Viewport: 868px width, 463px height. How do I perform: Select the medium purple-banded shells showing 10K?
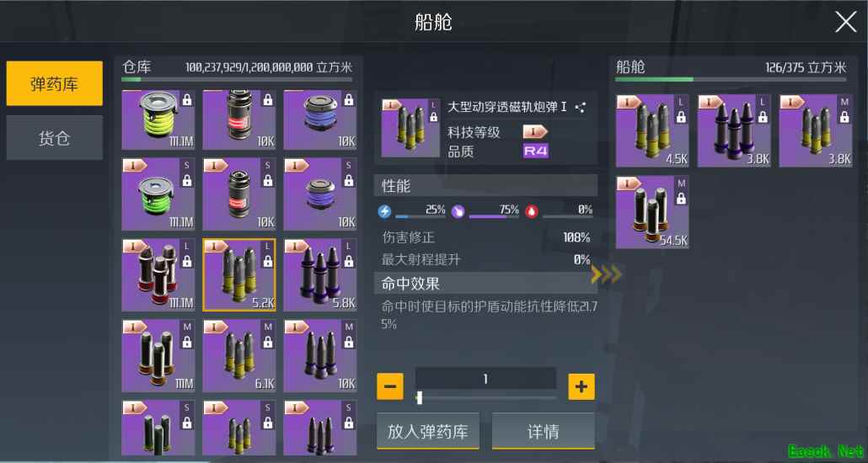320,356
